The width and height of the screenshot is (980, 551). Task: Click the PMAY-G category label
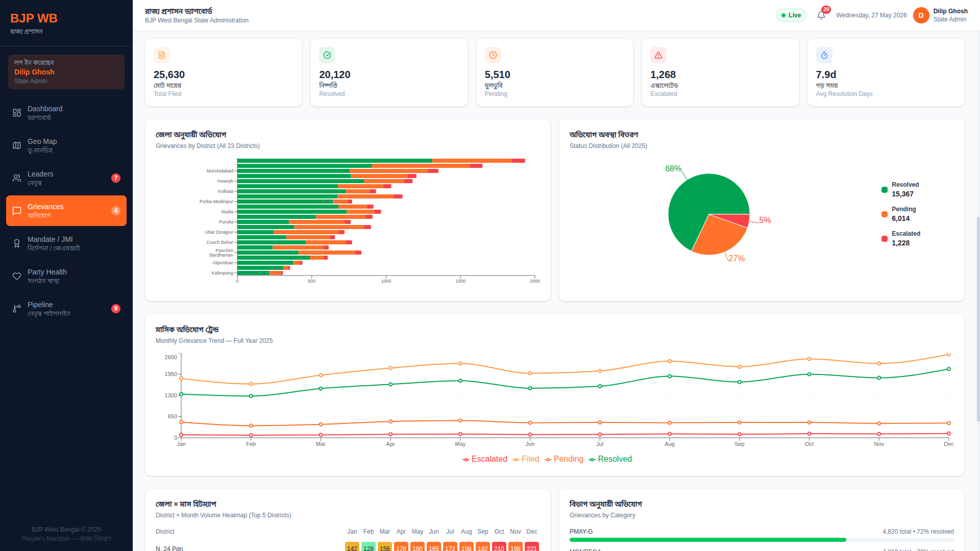[581, 532]
